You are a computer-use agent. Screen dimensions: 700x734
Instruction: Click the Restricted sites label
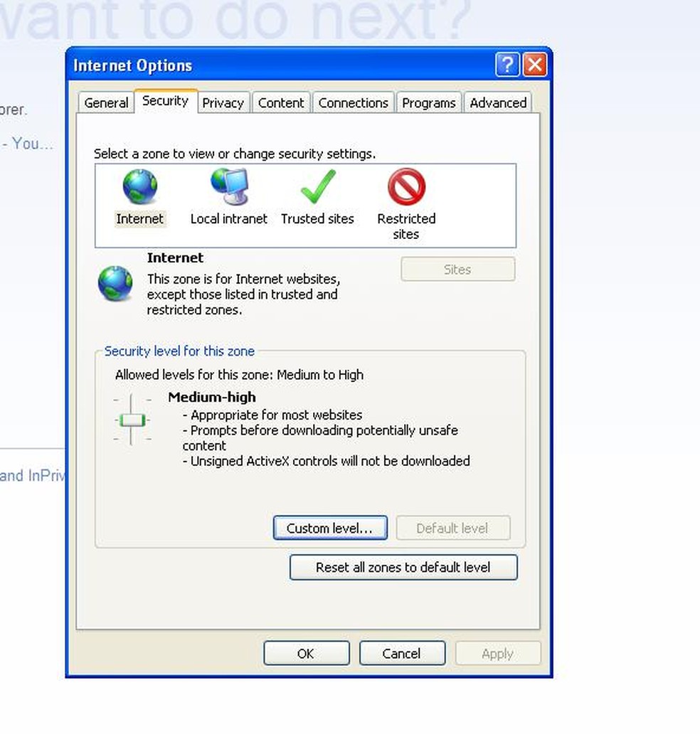tap(406, 226)
